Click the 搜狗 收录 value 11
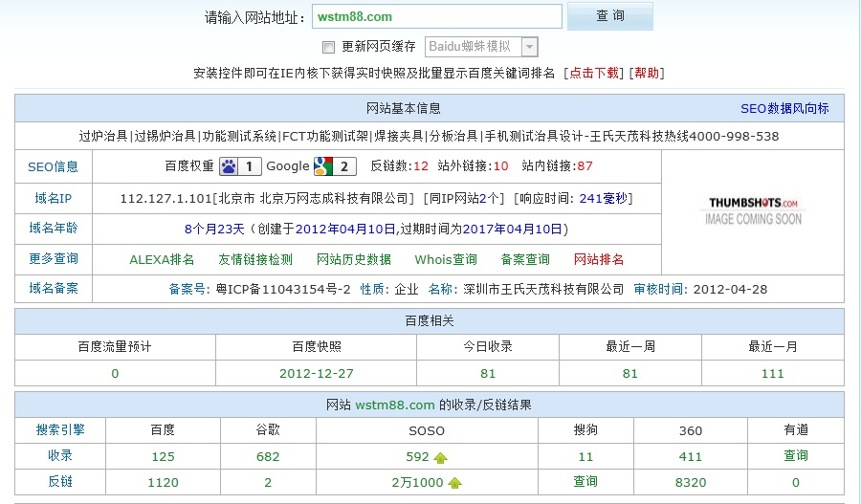The height and width of the screenshot is (504, 861). click(x=585, y=457)
